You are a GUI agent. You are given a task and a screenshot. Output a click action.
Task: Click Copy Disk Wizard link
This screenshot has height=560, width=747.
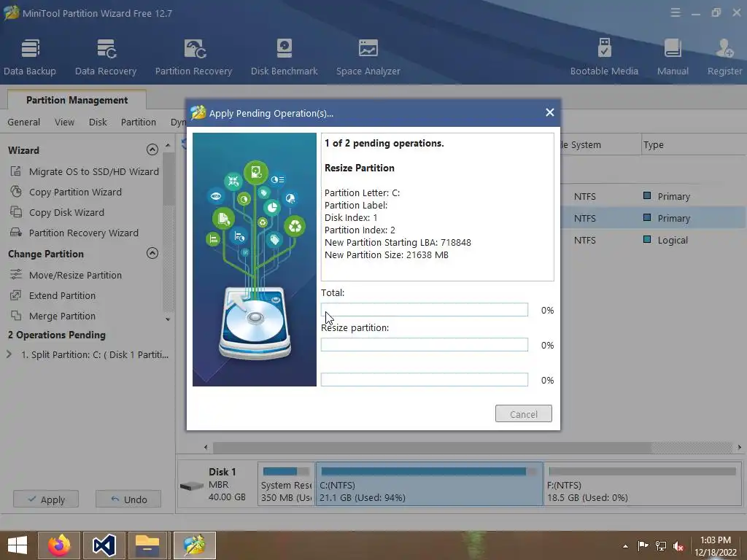click(66, 212)
